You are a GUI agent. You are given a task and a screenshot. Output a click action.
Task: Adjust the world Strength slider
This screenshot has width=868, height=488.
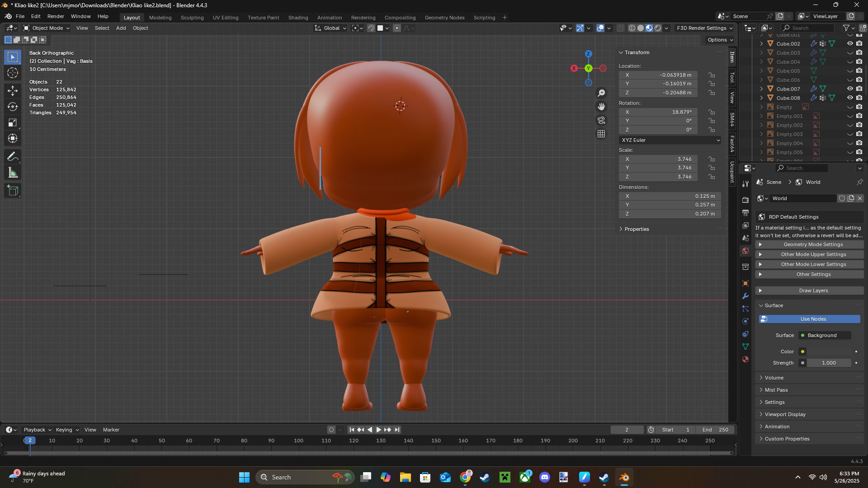coord(828,363)
